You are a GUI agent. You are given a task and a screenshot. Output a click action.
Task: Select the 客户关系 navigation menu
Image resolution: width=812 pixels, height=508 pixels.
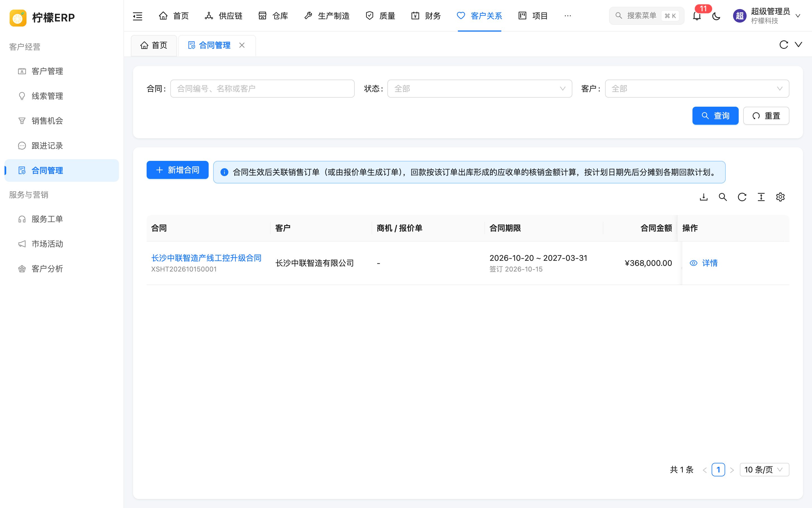(479, 16)
